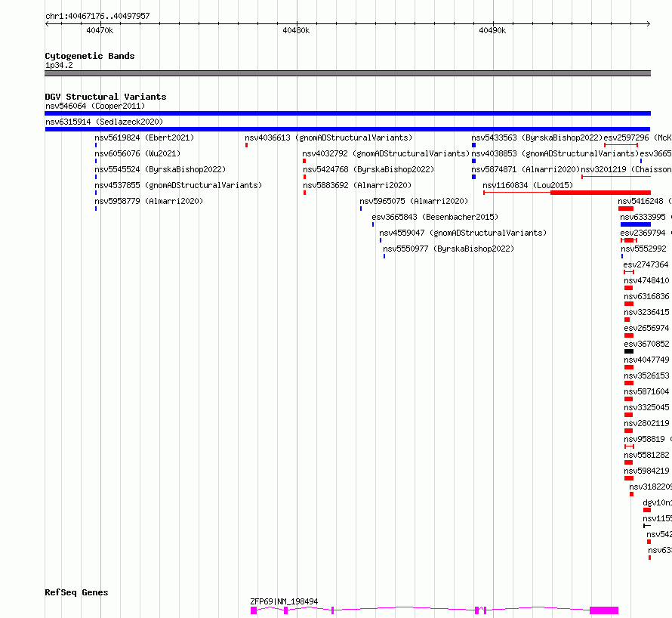Open esv2656974 variant label

click(647, 328)
